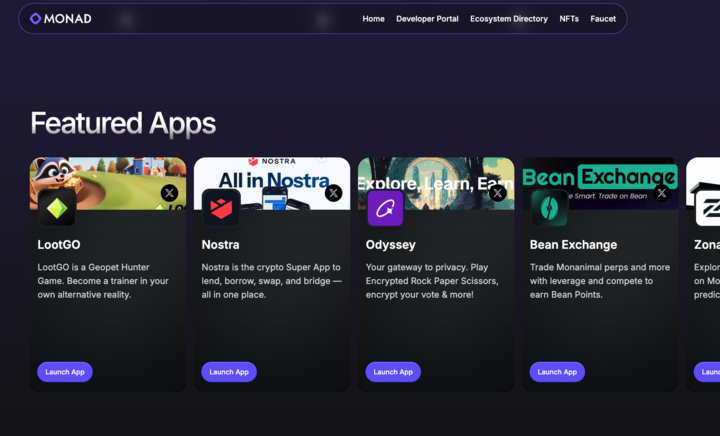Click the Bean Exchange green app icon
The image size is (720, 436).
point(549,208)
